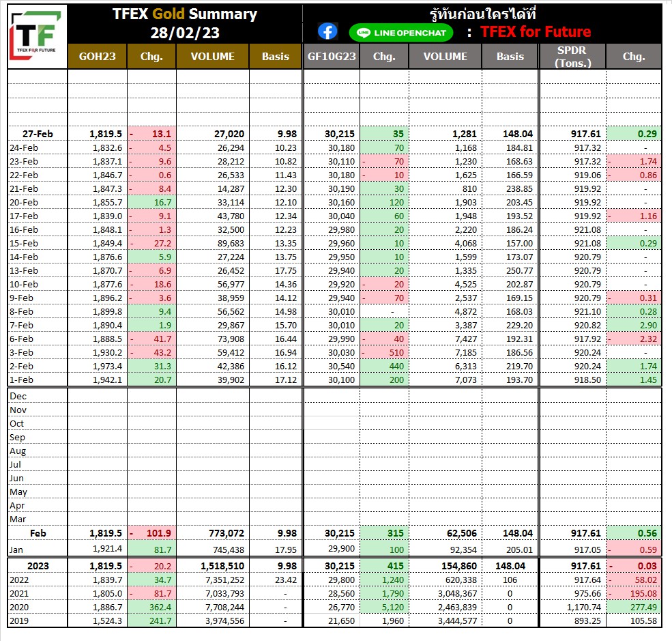Click GOH23 price 1,896.2 on 9-Feb

(x=107, y=298)
